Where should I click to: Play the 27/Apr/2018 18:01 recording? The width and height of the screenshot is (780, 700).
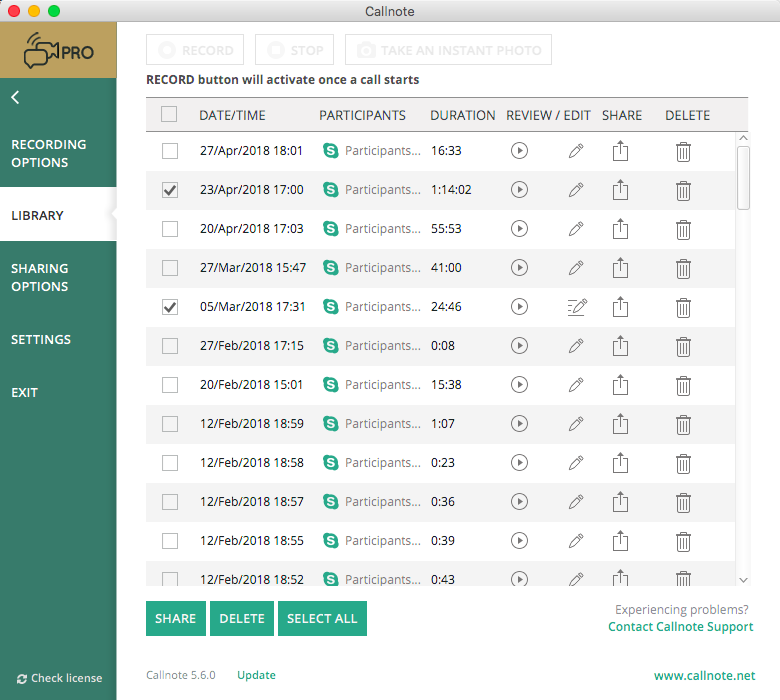(x=519, y=150)
